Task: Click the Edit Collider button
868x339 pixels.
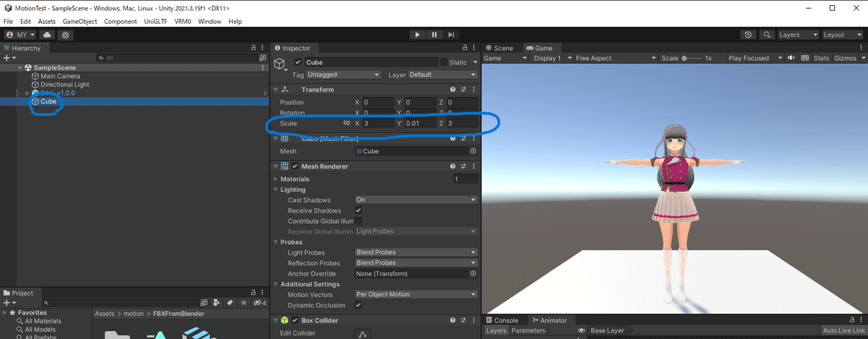Action: (362, 334)
